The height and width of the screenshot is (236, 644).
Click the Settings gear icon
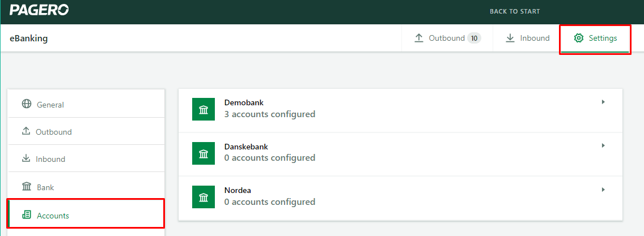pyautogui.click(x=579, y=38)
